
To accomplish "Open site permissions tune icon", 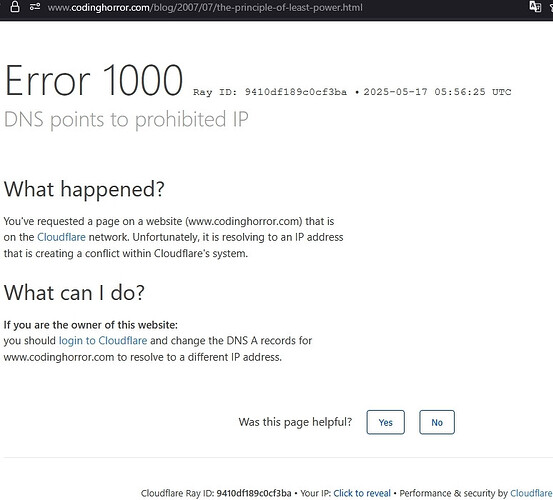I will click(35, 7).
